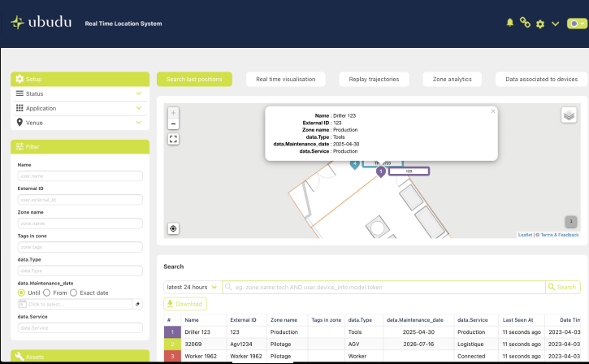The width and height of the screenshot is (589, 364).
Task: Select the From radio option
Action: (x=46, y=292)
